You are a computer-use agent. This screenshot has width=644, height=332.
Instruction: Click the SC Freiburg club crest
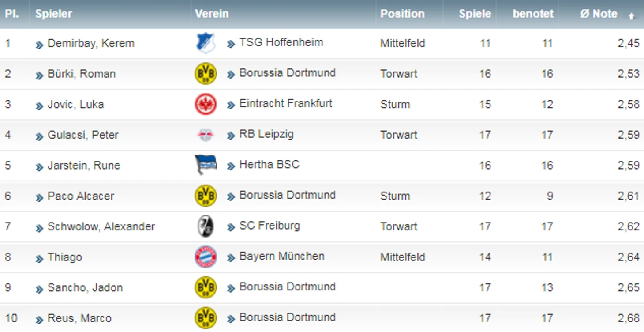(206, 226)
